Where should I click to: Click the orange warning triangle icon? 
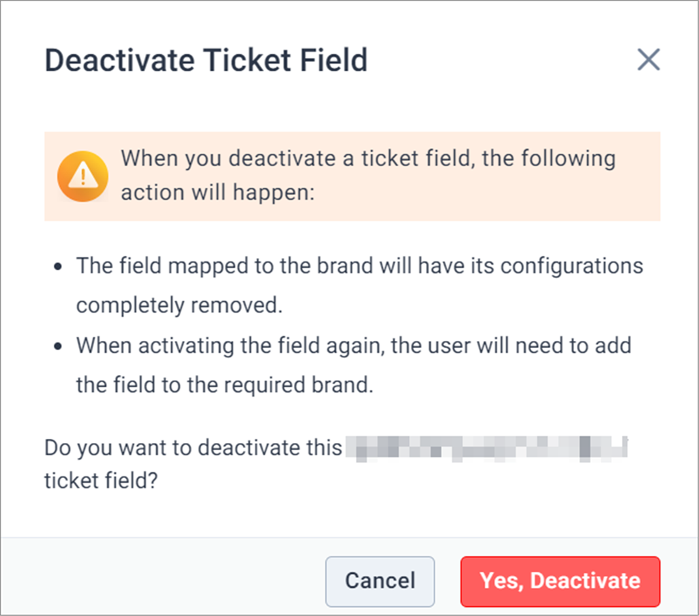coord(83,176)
